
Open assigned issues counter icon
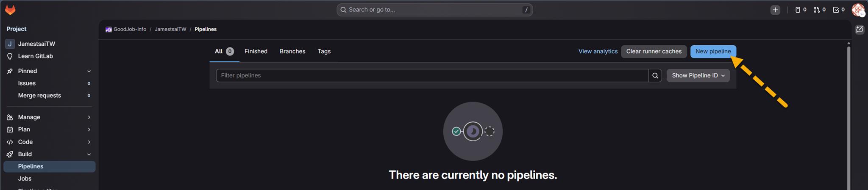(x=800, y=10)
